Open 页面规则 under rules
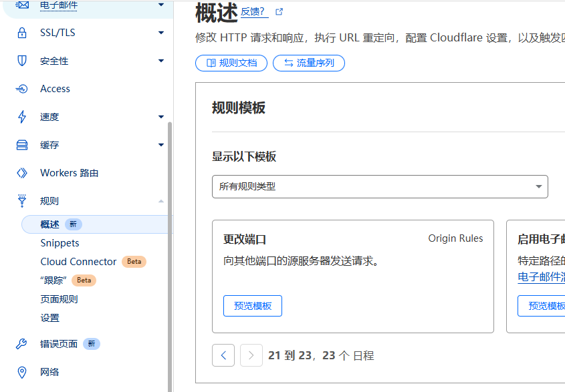 [x=59, y=299]
